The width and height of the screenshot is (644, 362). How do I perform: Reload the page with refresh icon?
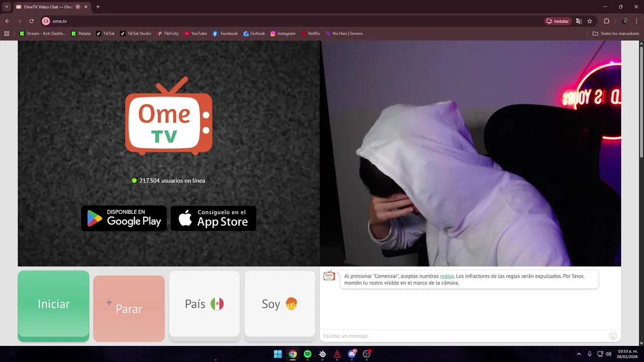[x=31, y=21]
